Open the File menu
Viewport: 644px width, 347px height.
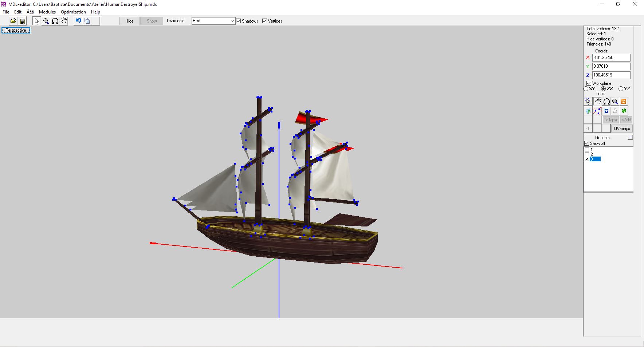coord(6,12)
